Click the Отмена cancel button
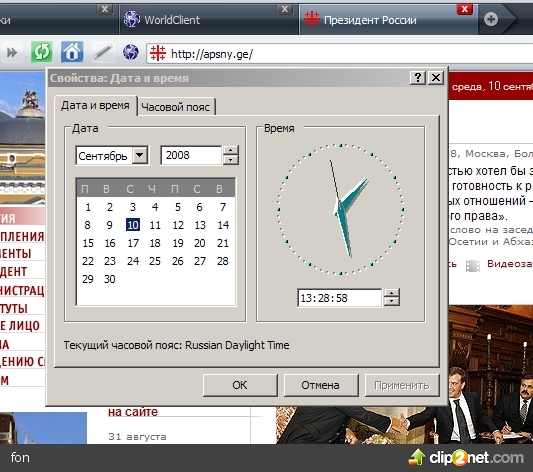The height and width of the screenshot is (472, 533). click(x=321, y=385)
